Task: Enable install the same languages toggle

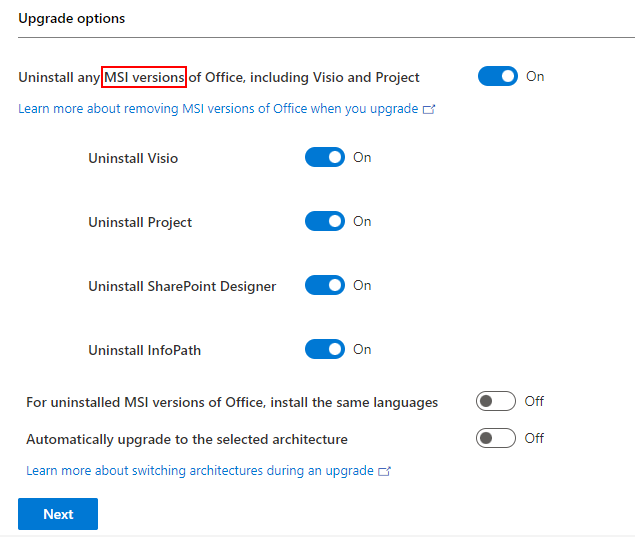Action: point(496,401)
